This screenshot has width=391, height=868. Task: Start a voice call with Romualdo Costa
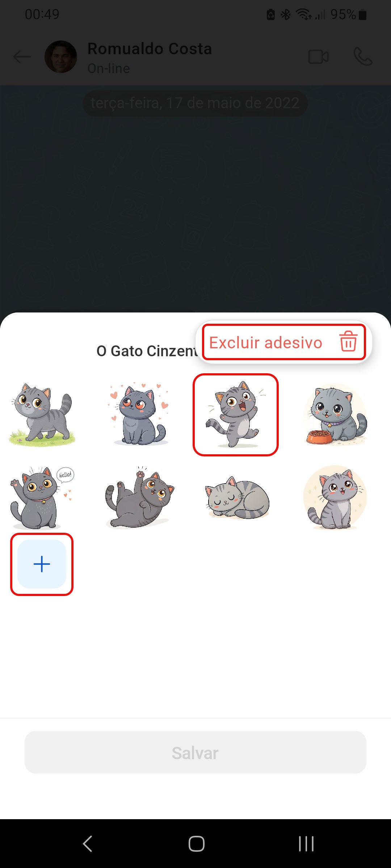(x=363, y=57)
